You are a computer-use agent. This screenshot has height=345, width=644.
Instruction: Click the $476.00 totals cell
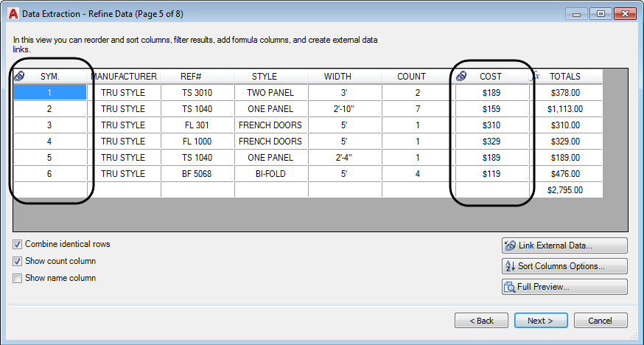point(566,174)
